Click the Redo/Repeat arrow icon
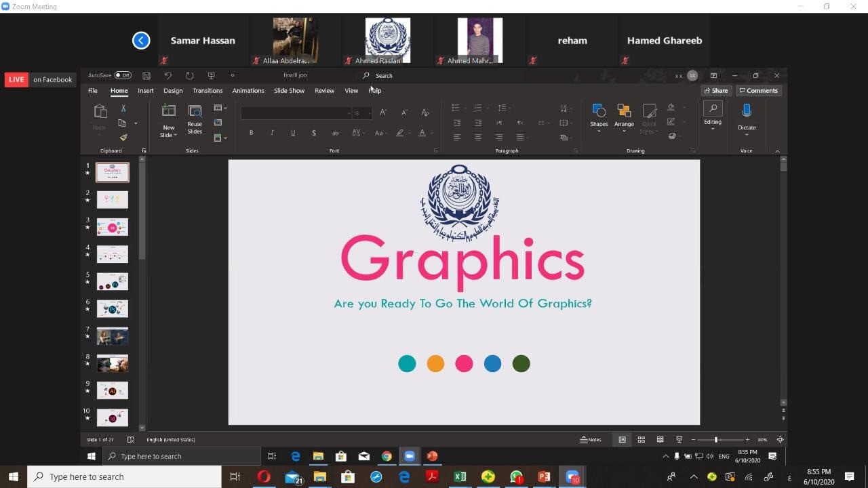The image size is (868, 488). click(190, 75)
